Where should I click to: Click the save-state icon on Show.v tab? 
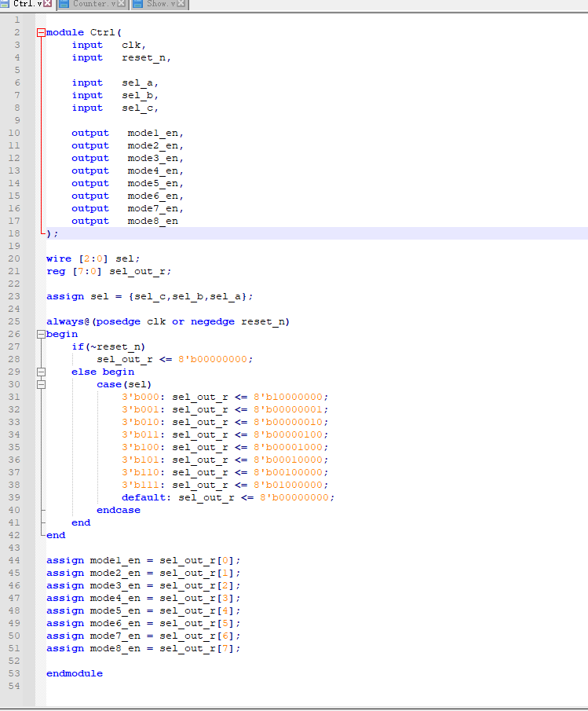[138, 4]
